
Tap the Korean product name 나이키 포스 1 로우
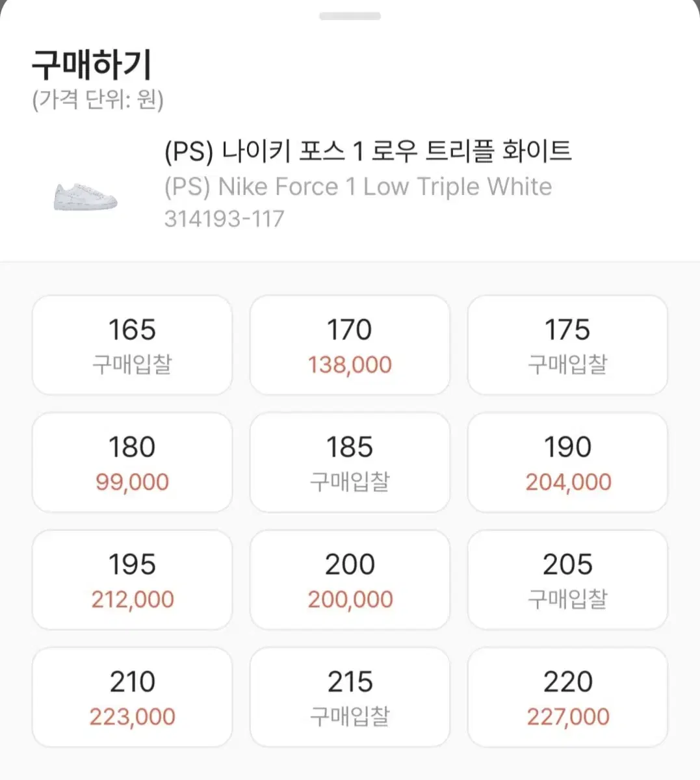point(320,151)
